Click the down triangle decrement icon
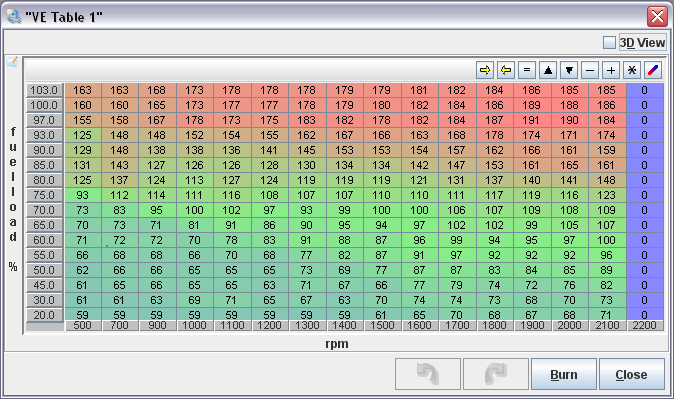674x399 pixels. [569, 70]
